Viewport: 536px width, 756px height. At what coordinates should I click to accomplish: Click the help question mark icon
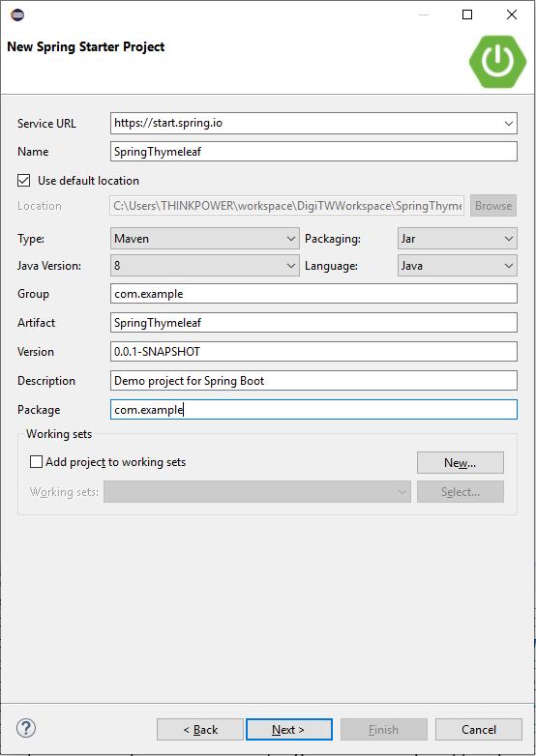coord(26,728)
